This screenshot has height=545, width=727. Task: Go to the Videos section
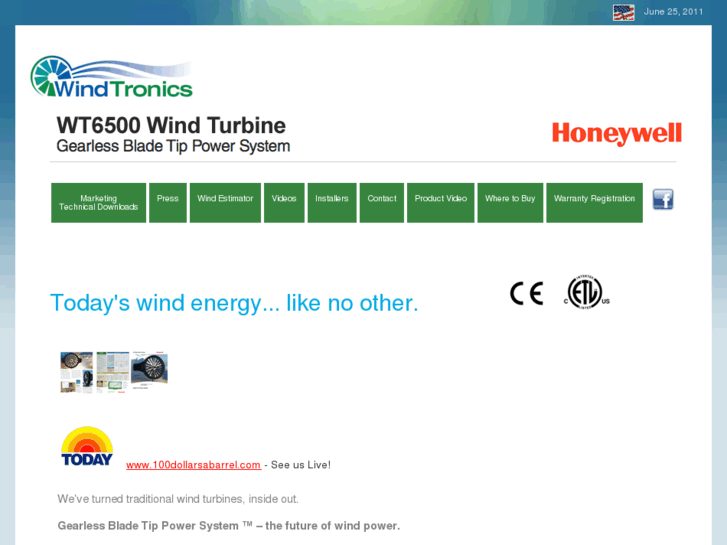tap(284, 203)
